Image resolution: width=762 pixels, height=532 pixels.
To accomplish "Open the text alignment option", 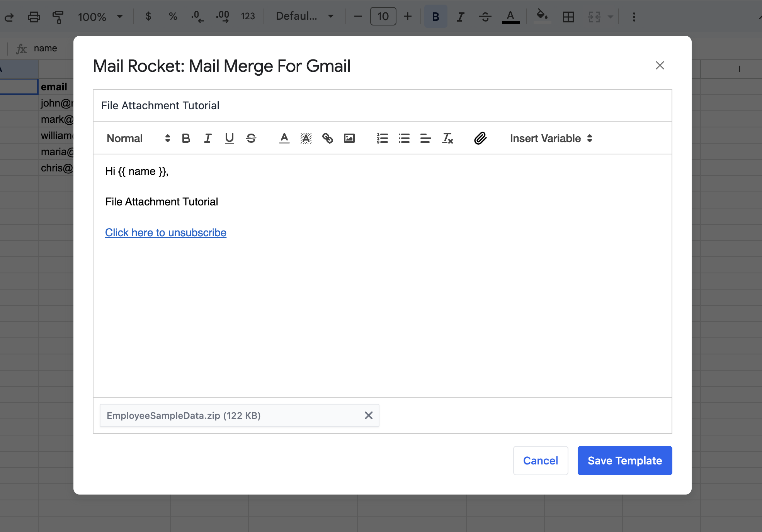I will (425, 138).
